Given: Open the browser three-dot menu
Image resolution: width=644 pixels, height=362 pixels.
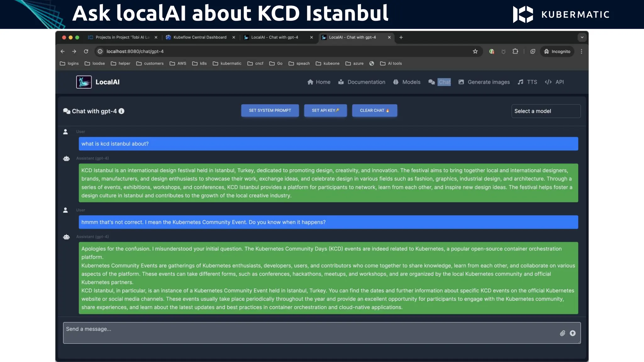Looking at the screenshot, I should pyautogui.click(x=581, y=51).
